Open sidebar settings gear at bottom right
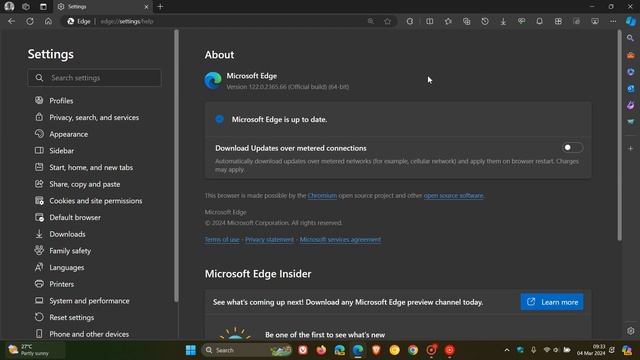This screenshot has height=360, width=640. 631,331
